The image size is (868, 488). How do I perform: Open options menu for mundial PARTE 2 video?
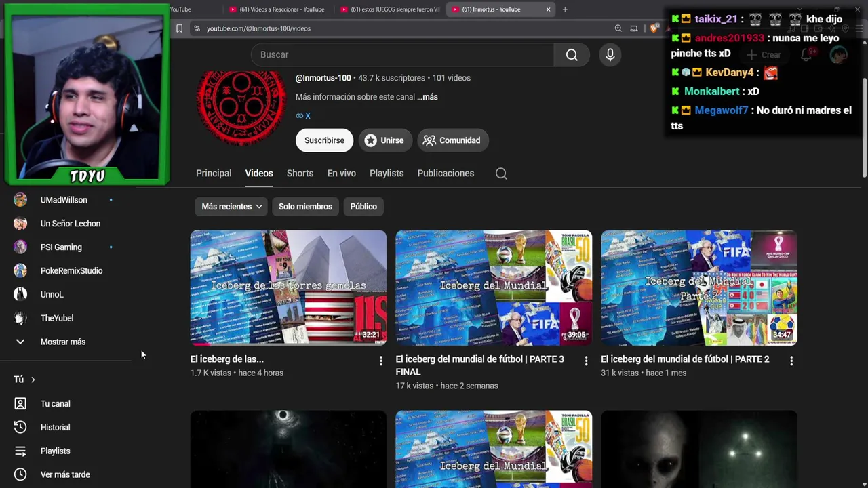click(x=791, y=361)
